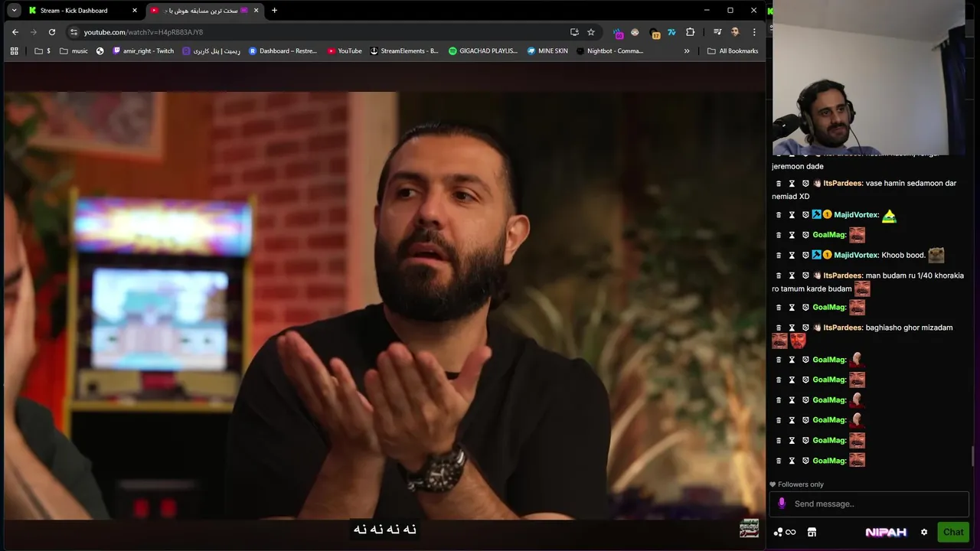Expand the $ bookmarks folder
980x551 pixels.
[43, 51]
